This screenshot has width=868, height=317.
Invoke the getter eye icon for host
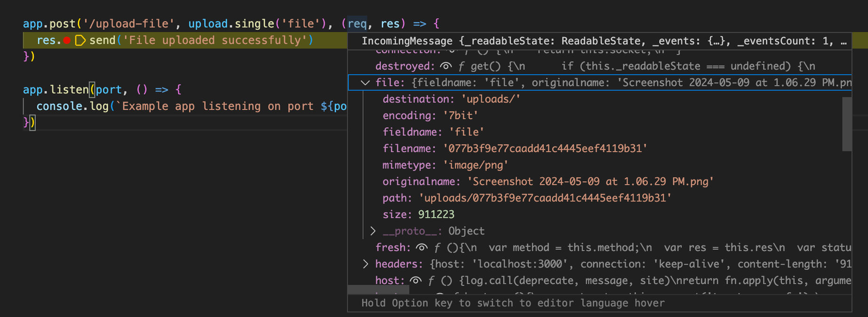(x=416, y=280)
